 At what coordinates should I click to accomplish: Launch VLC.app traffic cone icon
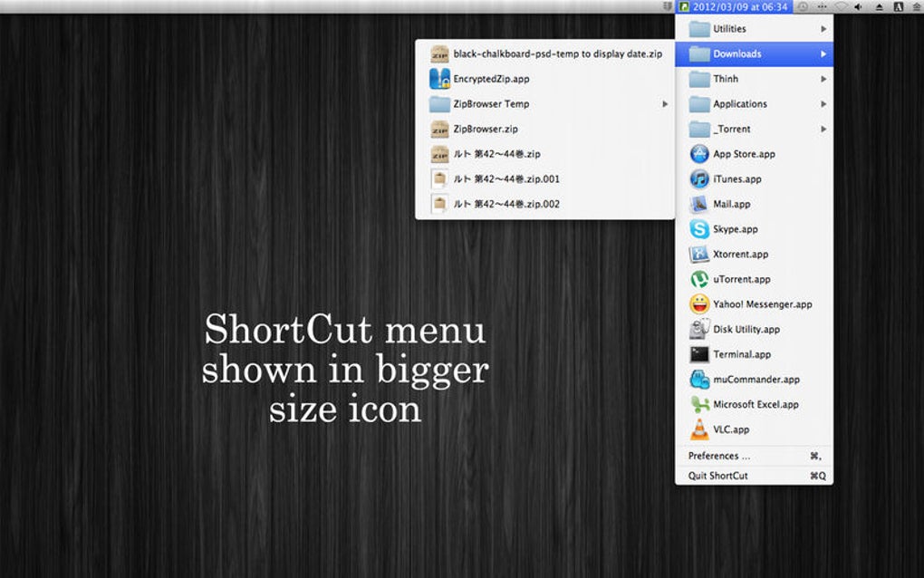(x=699, y=429)
